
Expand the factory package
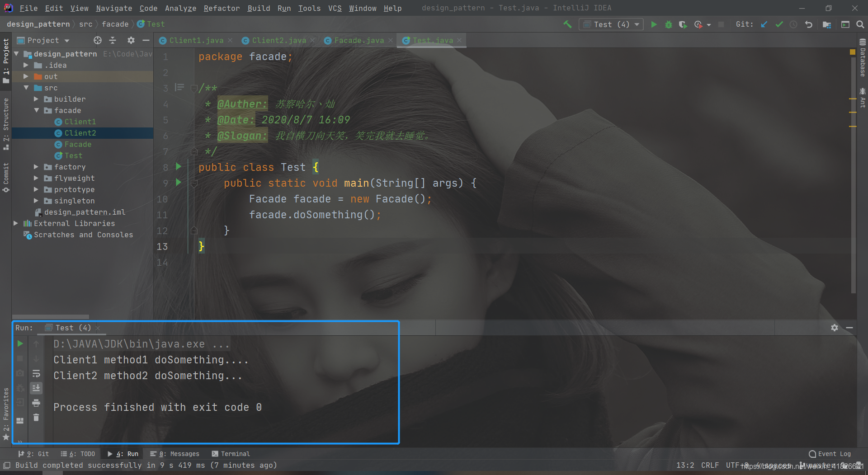36,167
